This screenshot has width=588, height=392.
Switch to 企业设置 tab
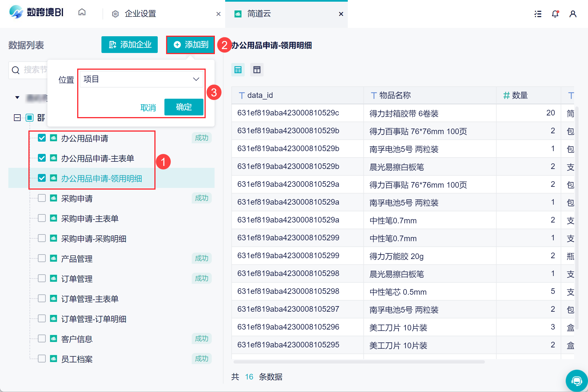140,14
